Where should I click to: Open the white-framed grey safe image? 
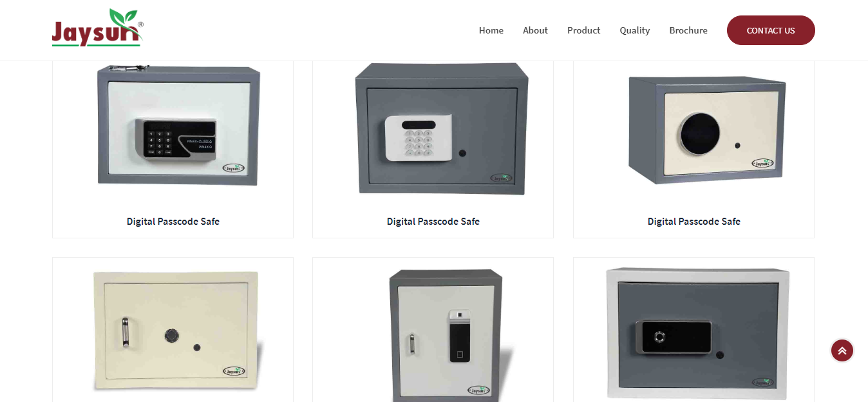[x=697, y=333]
